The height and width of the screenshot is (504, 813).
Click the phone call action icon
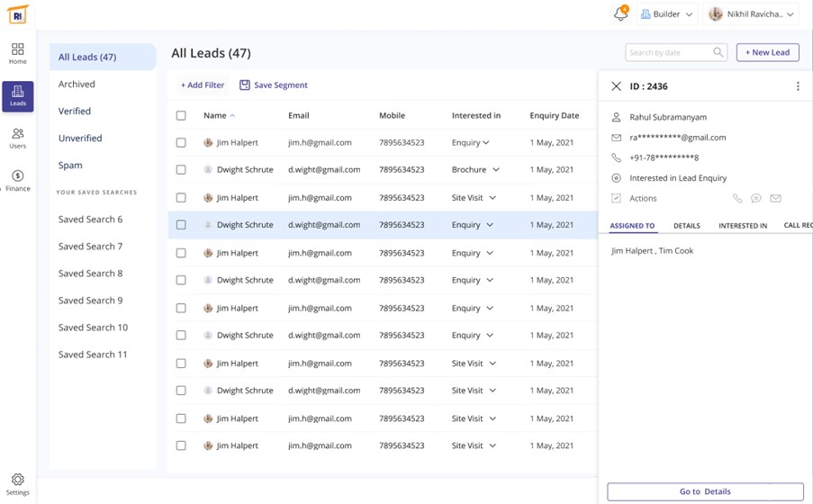(x=737, y=199)
